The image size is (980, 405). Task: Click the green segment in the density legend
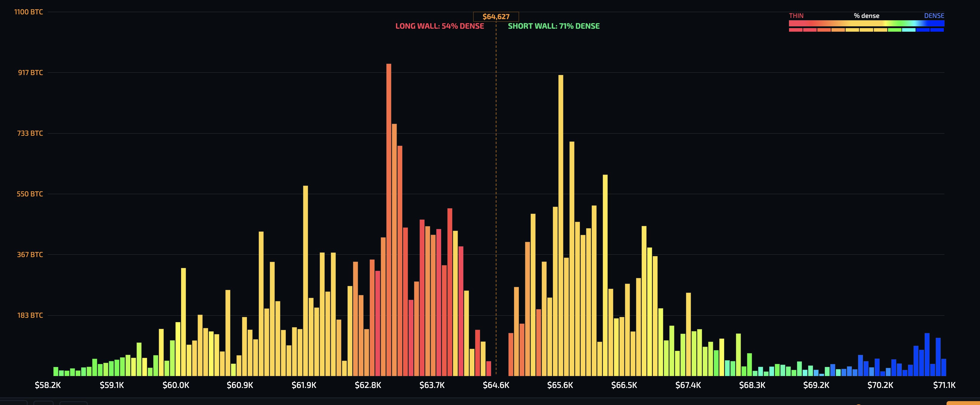pos(895,30)
